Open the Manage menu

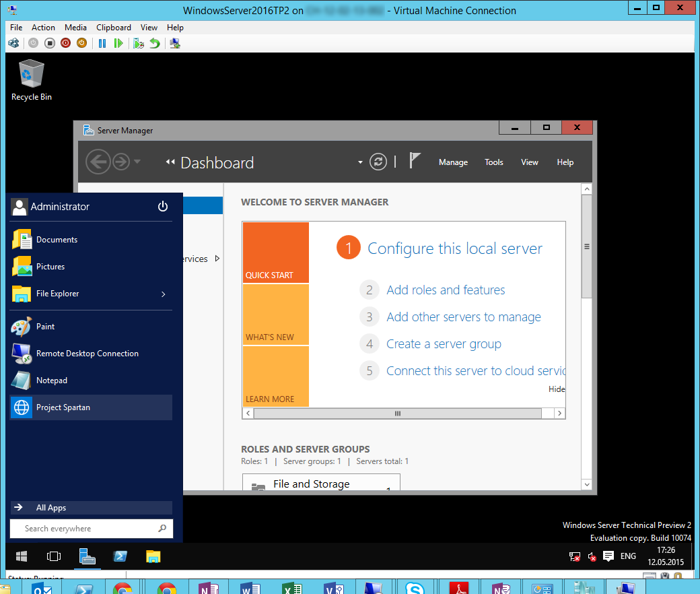click(453, 162)
